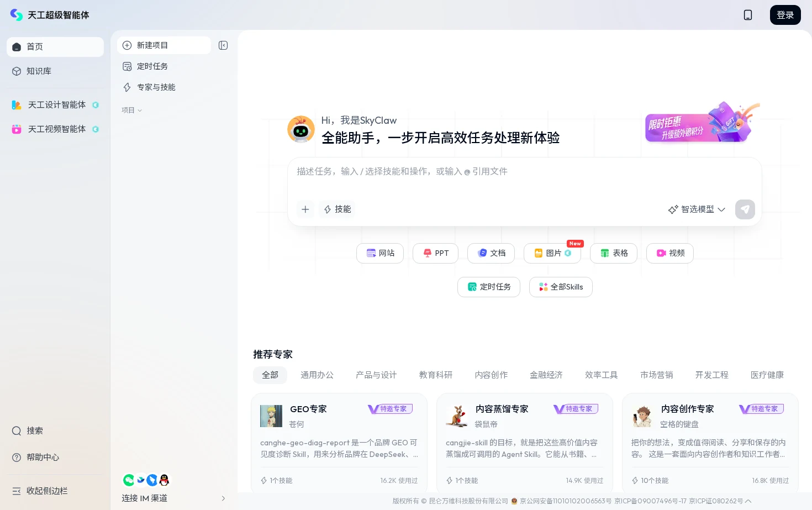Screen dimensions: 812x510
Task: Click the send paper-plane icon
Action: [x=745, y=209]
